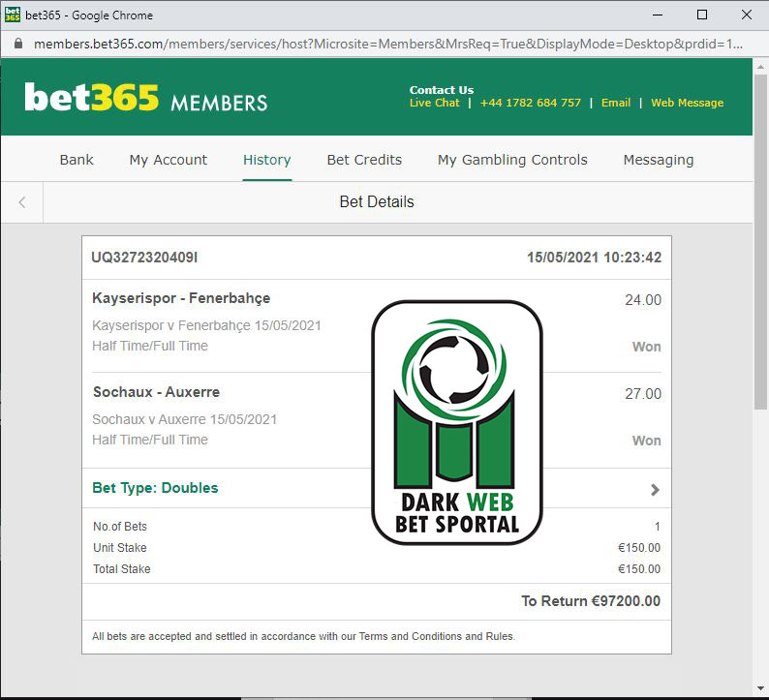Screen dimensions: 769x700
Task: Click the URL in the address bar
Action: 388,45
